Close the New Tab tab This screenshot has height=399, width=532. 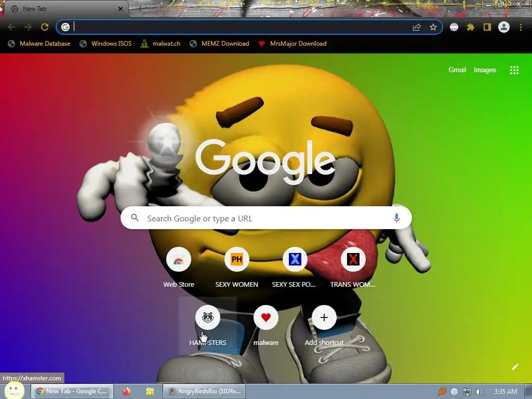coord(120,9)
